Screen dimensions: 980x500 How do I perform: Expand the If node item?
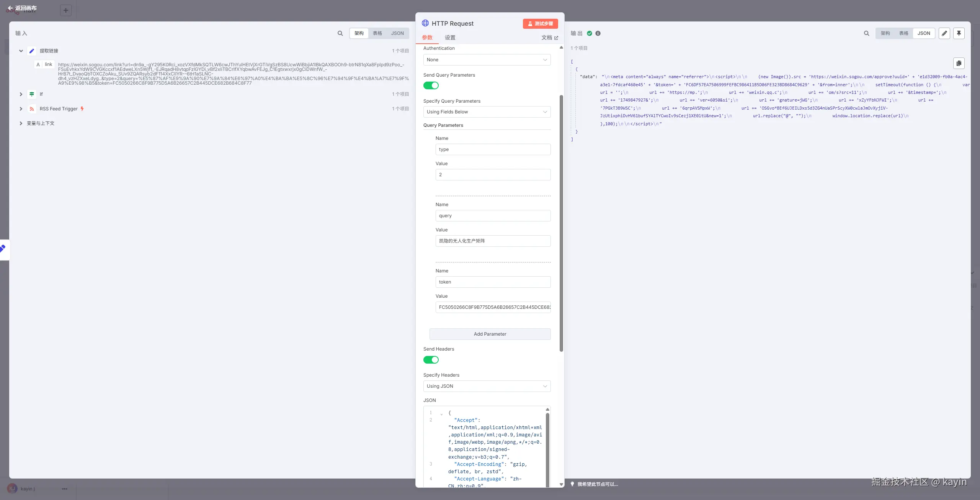21,94
